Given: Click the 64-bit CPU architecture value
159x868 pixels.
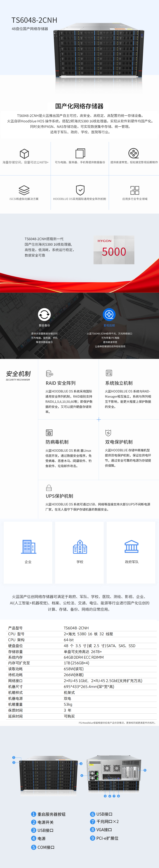Looking at the screenshot, I should click(69, 639).
